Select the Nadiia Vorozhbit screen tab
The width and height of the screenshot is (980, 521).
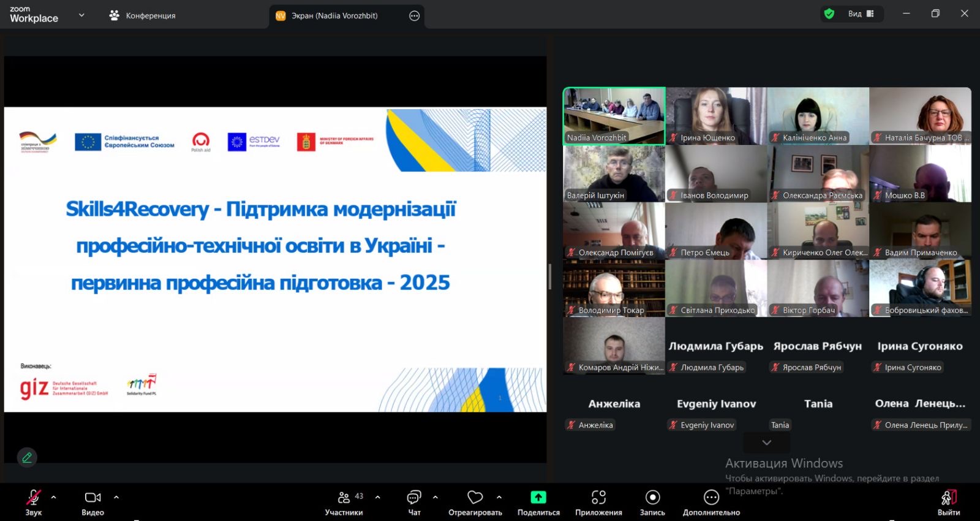334,16
